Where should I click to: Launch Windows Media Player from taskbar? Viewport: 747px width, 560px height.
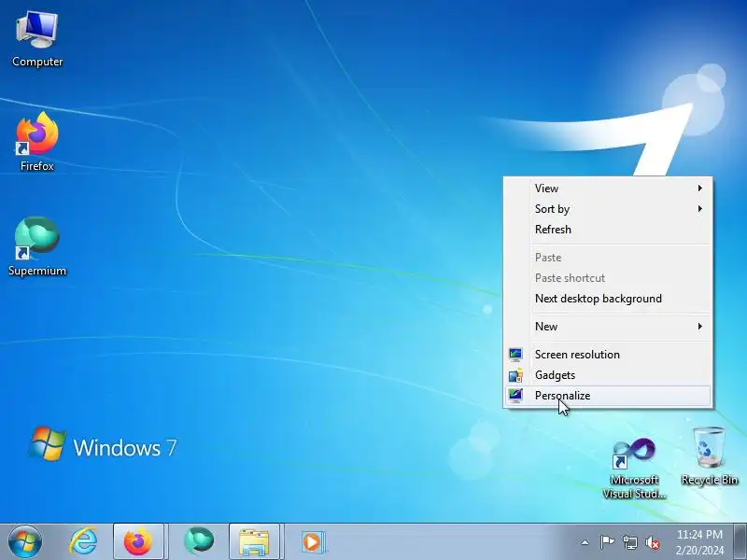(x=313, y=542)
